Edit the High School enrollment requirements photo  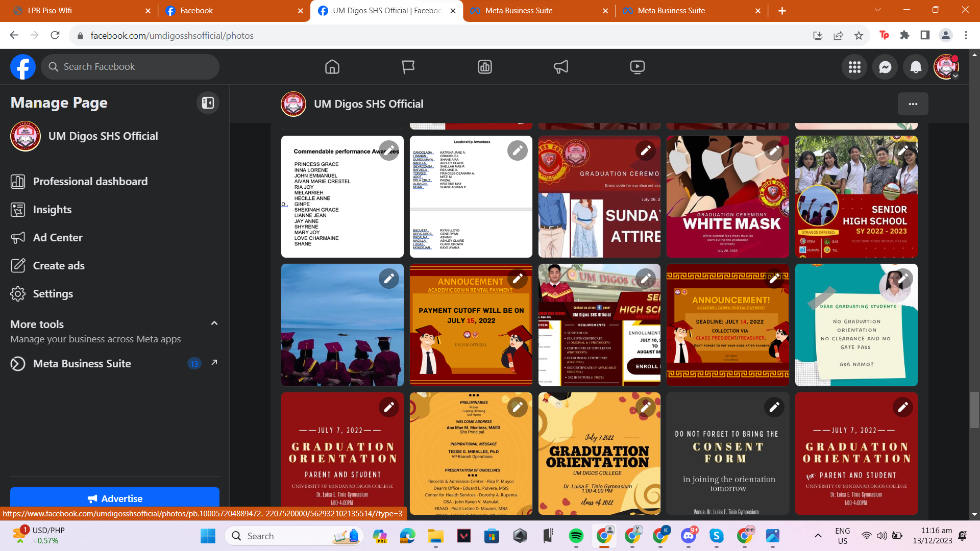646,279
